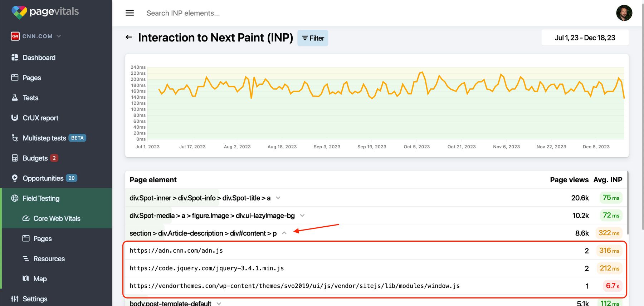The width and height of the screenshot is (644, 306).
Task: Expand the div.Spot-title > a row
Action: (278, 198)
